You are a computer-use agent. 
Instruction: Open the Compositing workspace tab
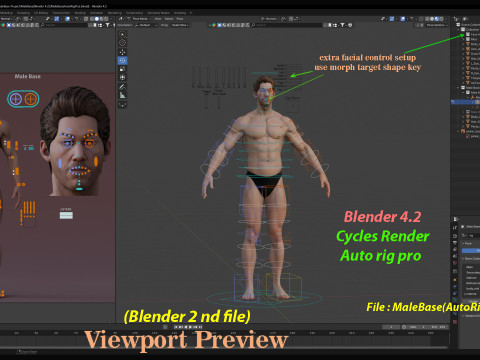click(x=134, y=13)
